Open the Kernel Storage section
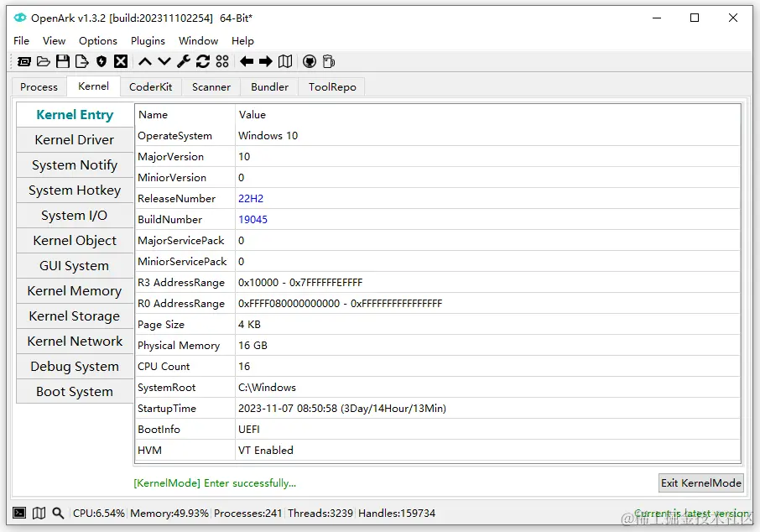The height and width of the screenshot is (532, 760). pyautogui.click(x=75, y=316)
